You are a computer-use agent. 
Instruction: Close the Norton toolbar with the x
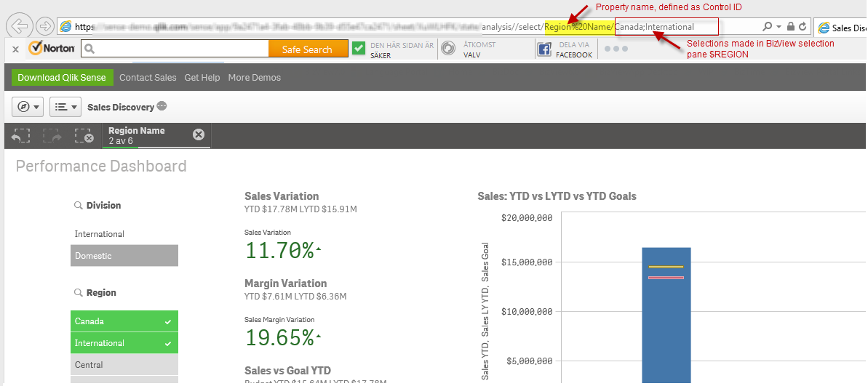16,49
